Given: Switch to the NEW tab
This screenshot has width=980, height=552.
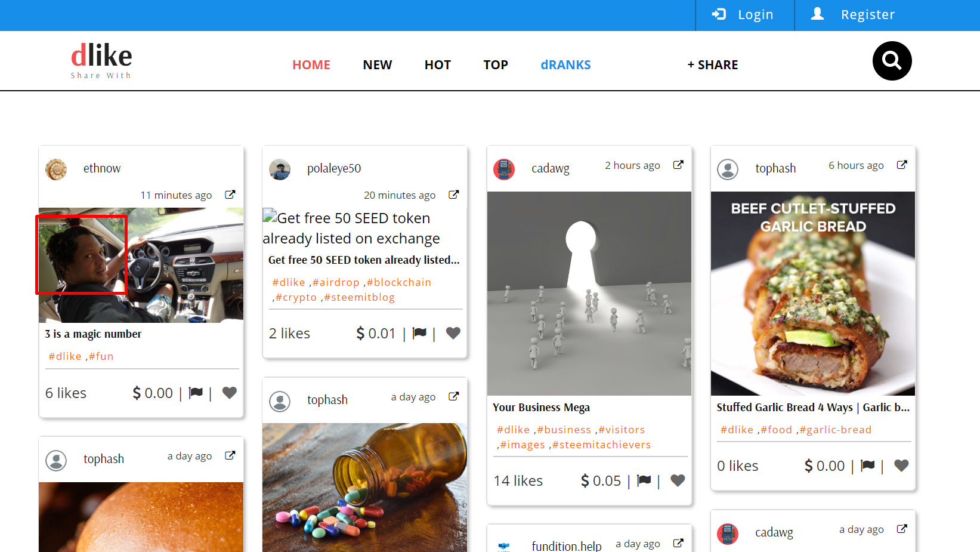Looking at the screenshot, I should pyautogui.click(x=378, y=65).
